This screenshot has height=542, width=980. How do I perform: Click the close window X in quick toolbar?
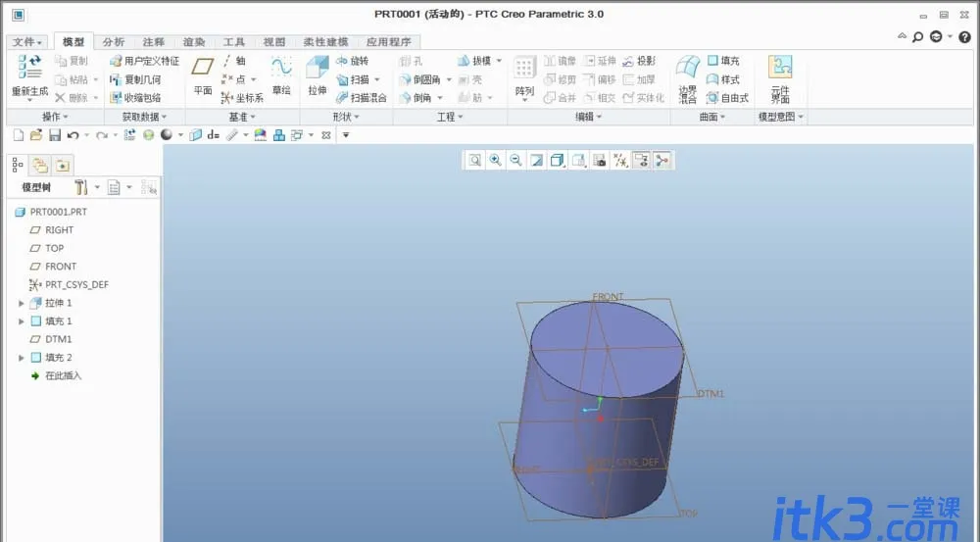326,135
